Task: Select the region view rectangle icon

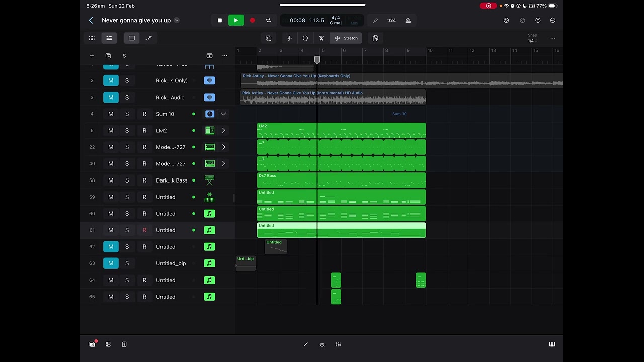Action: point(132,38)
